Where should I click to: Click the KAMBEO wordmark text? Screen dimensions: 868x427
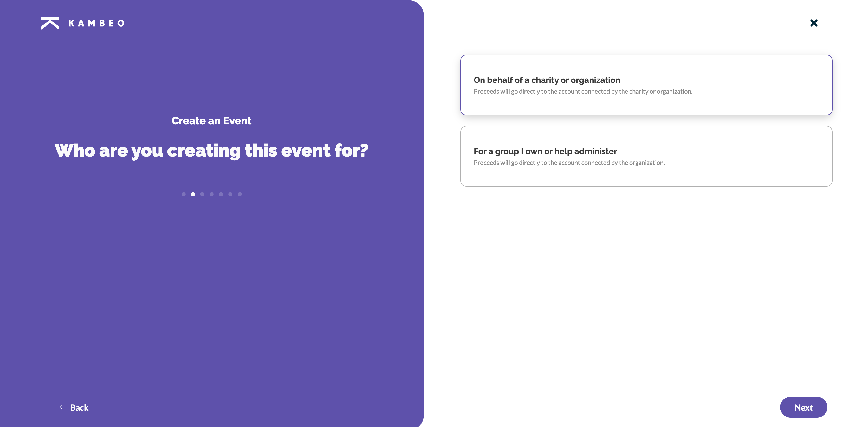point(97,23)
